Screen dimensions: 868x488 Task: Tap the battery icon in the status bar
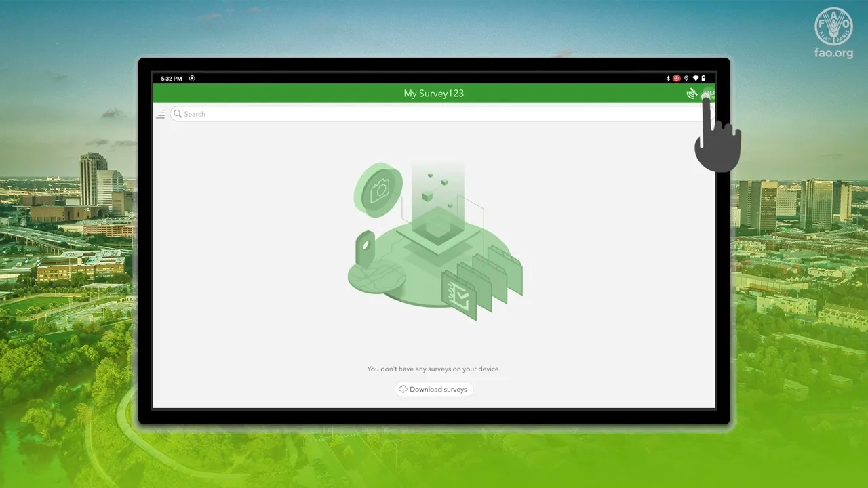click(x=704, y=79)
